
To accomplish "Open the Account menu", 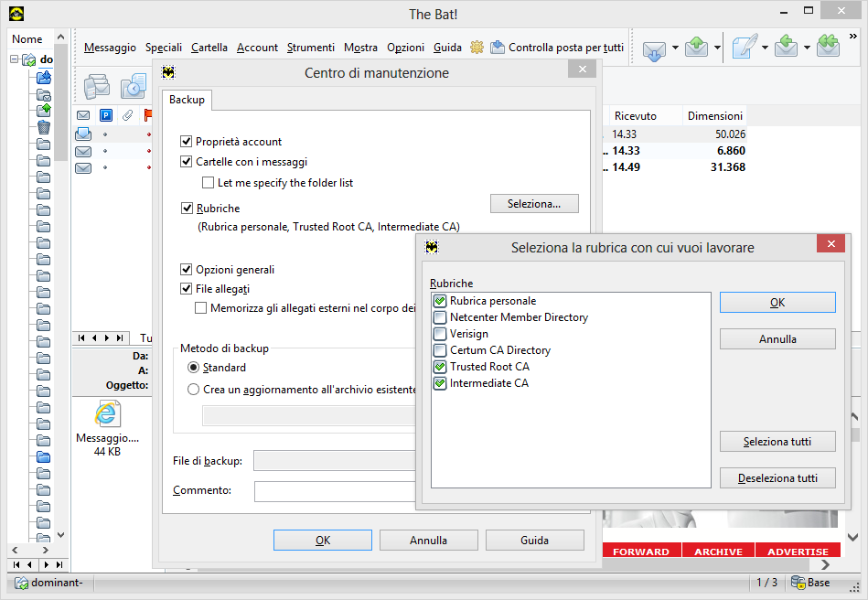I will point(257,48).
